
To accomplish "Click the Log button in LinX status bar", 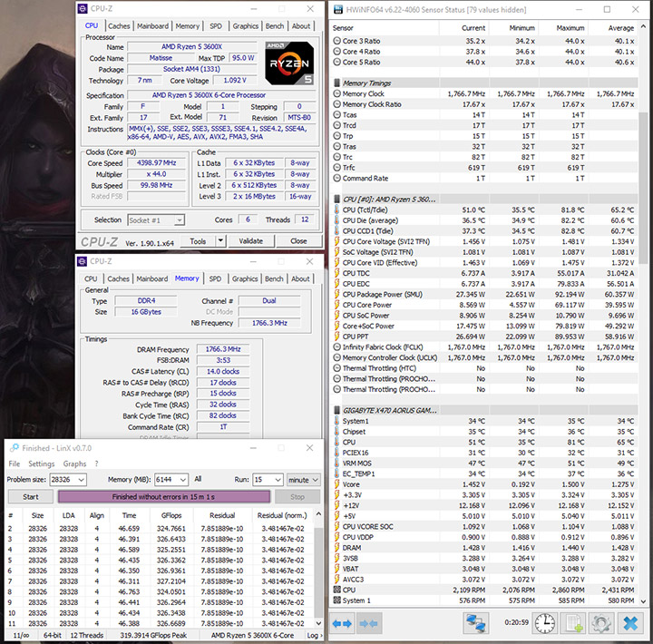I will [x=313, y=636].
